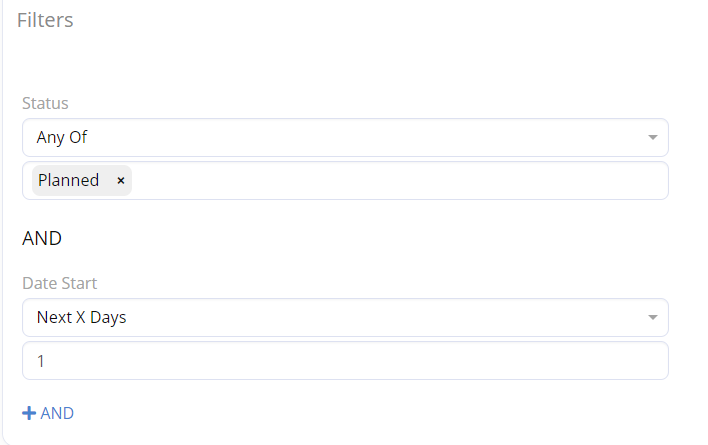Click the Filters panel heading
Image resolution: width=708 pixels, height=445 pixels.
pyautogui.click(x=45, y=20)
